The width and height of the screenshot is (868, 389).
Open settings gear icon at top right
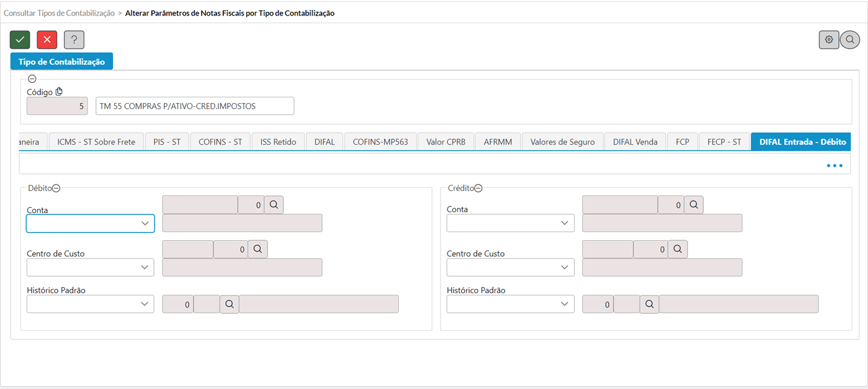tap(829, 40)
